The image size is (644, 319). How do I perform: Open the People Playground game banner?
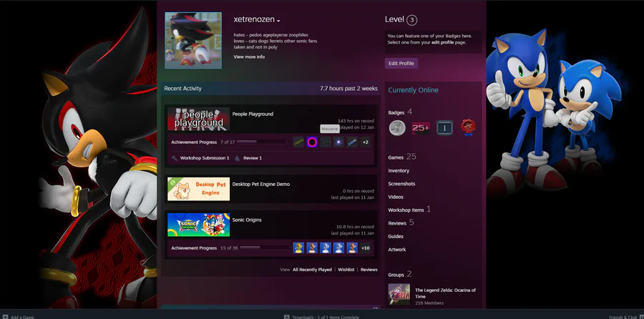198,119
